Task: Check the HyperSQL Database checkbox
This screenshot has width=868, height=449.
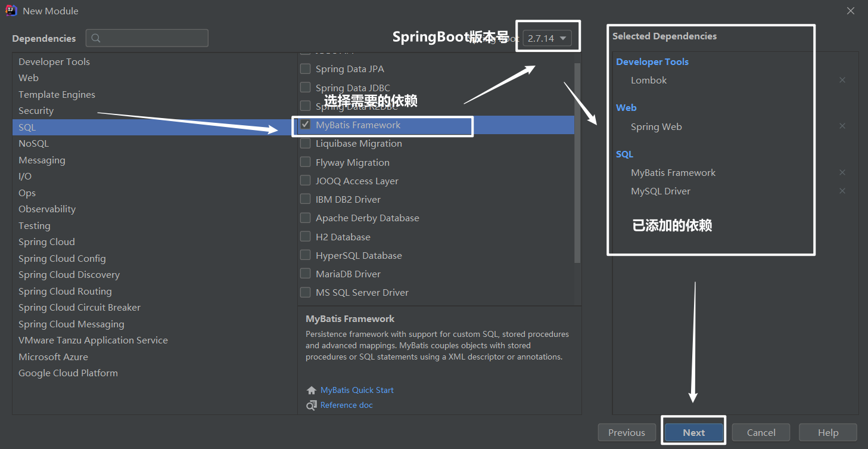Action: pos(305,255)
